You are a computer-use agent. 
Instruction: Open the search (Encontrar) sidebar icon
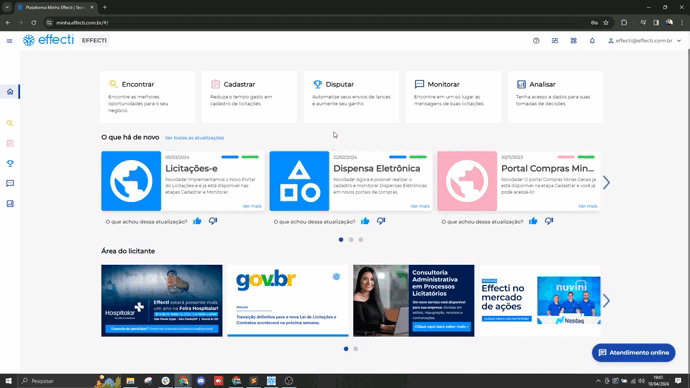click(x=10, y=123)
